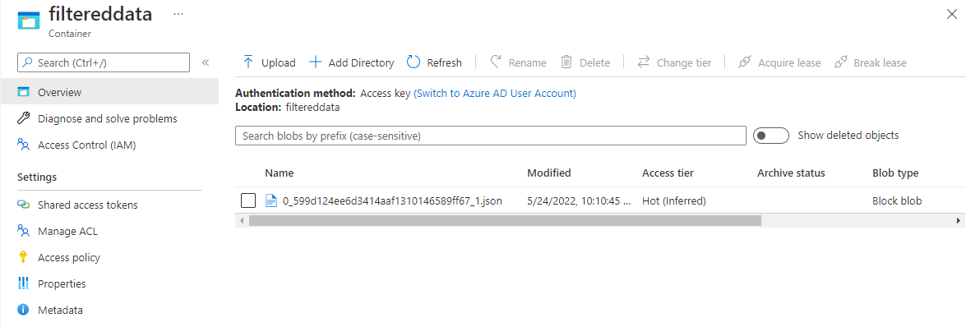Collapse the sidebar with the double chevron
Screen dimensions: 980x327
click(x=205, y=62)
